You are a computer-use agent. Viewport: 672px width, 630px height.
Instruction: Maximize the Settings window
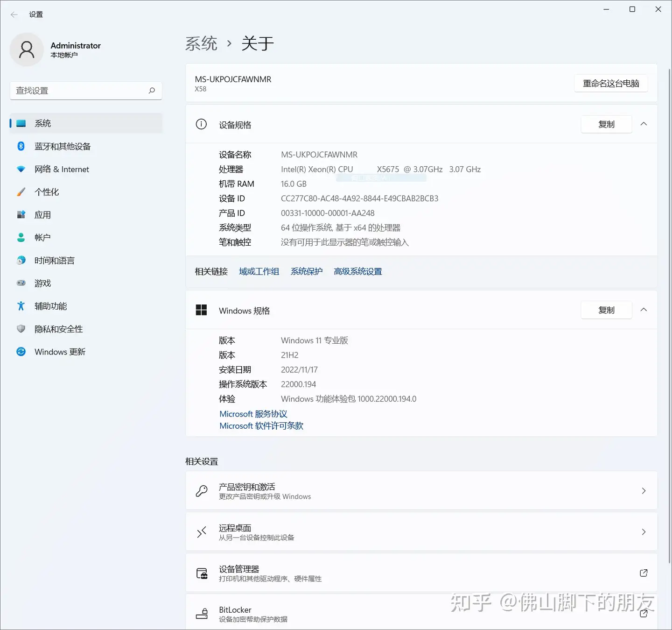coord(632,9)
